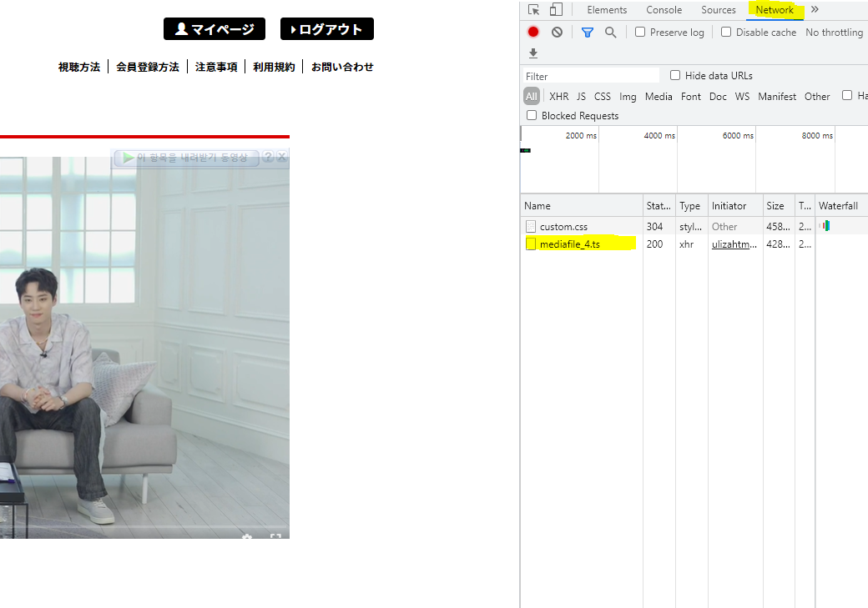
Task: Click the video overlay help question icon
Action: pyautogui.click(x=267, y=157)
